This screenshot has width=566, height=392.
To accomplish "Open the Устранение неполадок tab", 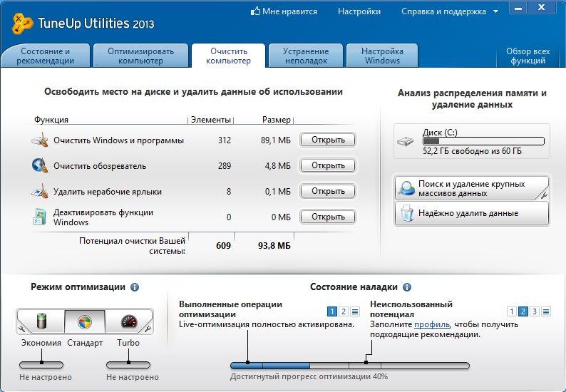I will tap(306, 56).
